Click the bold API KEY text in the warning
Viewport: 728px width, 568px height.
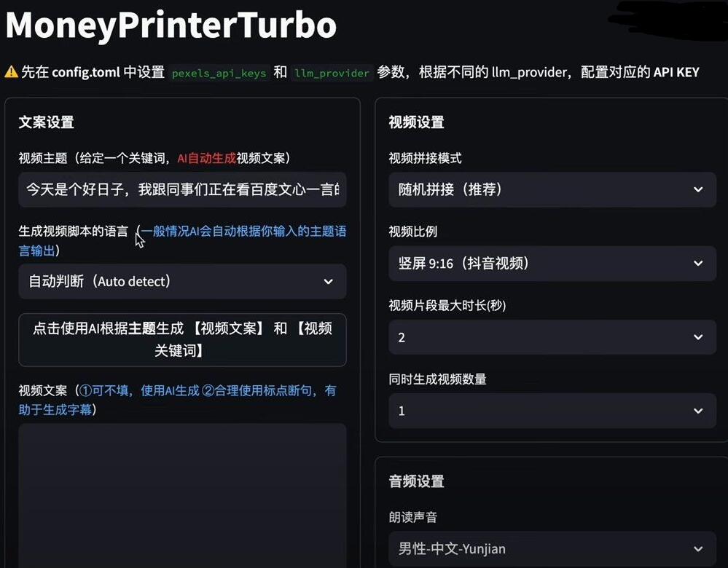click(x=676, y=72)
